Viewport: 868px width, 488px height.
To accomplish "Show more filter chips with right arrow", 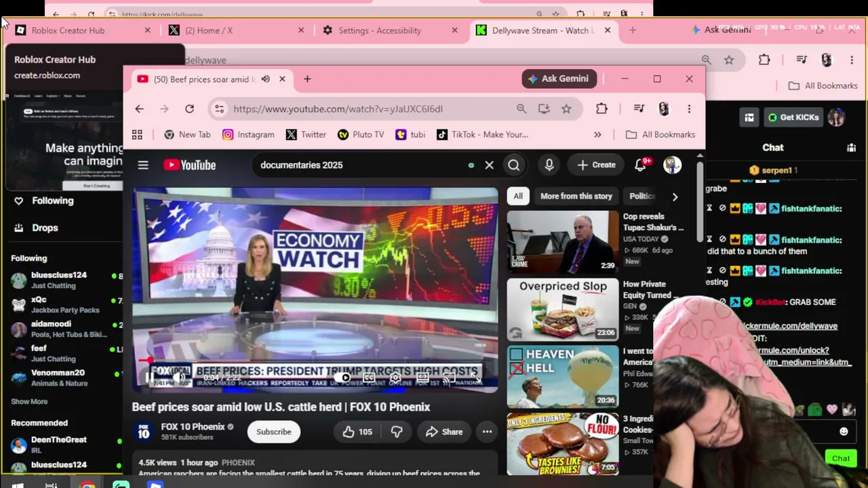I will point(675,197).
